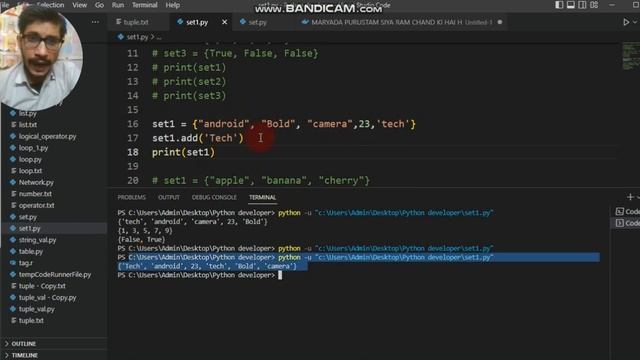Click terminal output {1, 3, 5, 7, 9}
Screen dimensions: 640x360
pos(145,231)
